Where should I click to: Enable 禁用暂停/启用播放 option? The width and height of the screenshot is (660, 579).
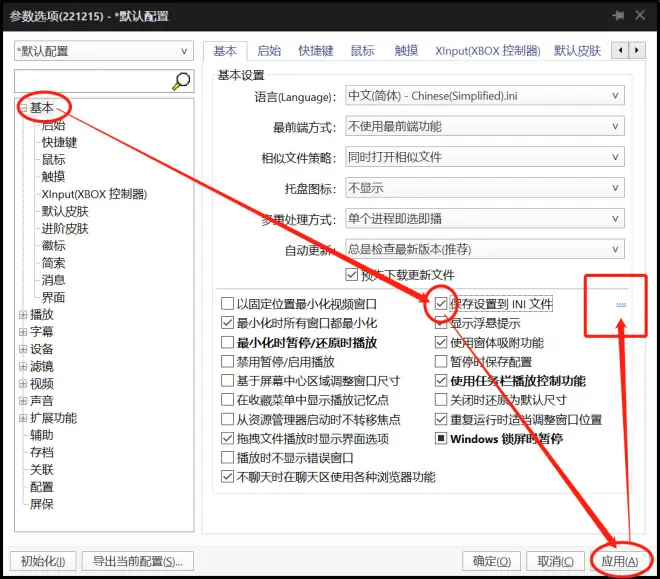227,361
